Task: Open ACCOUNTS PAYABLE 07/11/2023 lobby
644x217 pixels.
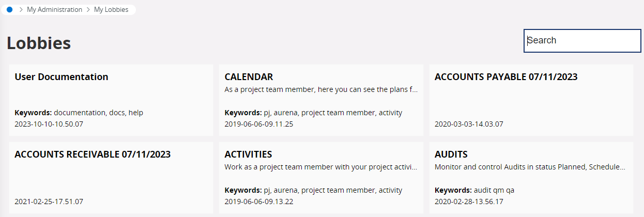Action: pos(506,77)
